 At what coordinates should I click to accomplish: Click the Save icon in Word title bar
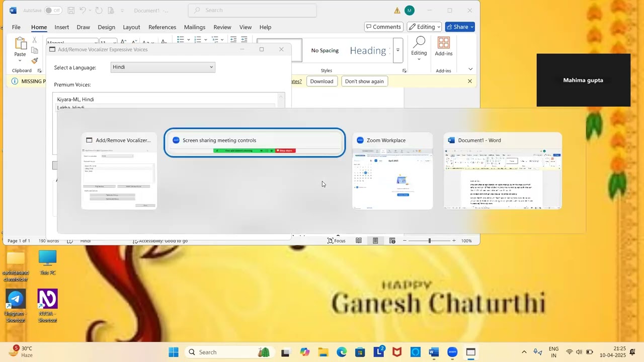pos(71,11)
